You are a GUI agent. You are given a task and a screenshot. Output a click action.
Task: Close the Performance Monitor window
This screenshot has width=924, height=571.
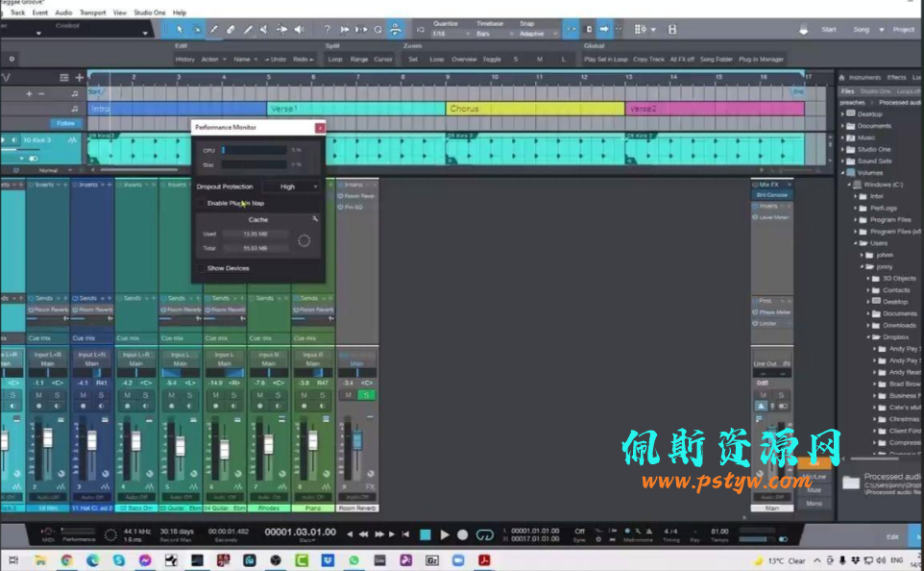click(x=320, y=128)
